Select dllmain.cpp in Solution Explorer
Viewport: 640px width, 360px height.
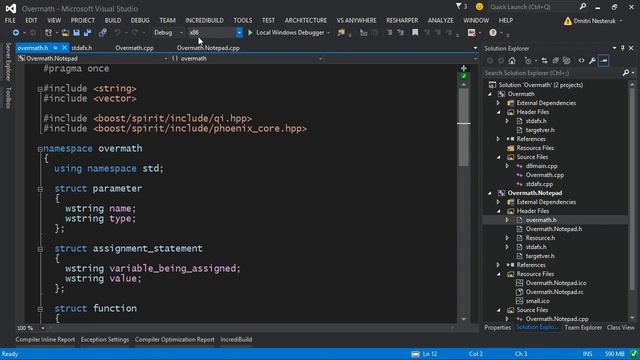click(541, 166)
